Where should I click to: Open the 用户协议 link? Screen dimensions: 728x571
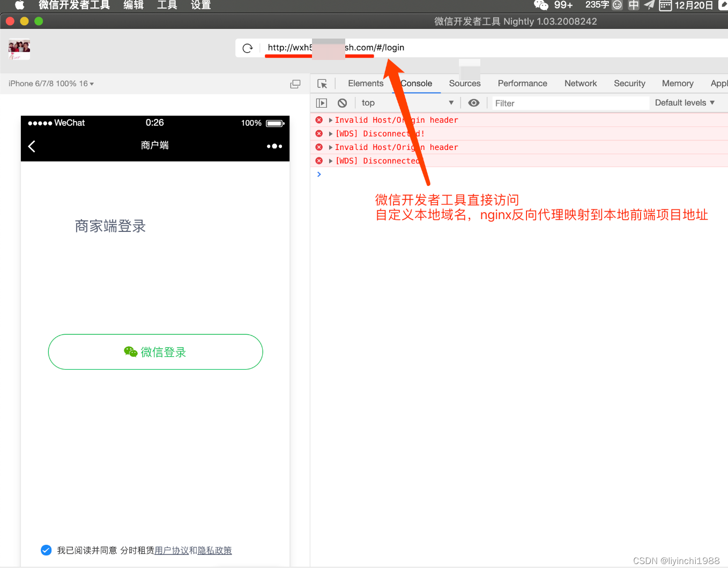[x=172, y=551]
